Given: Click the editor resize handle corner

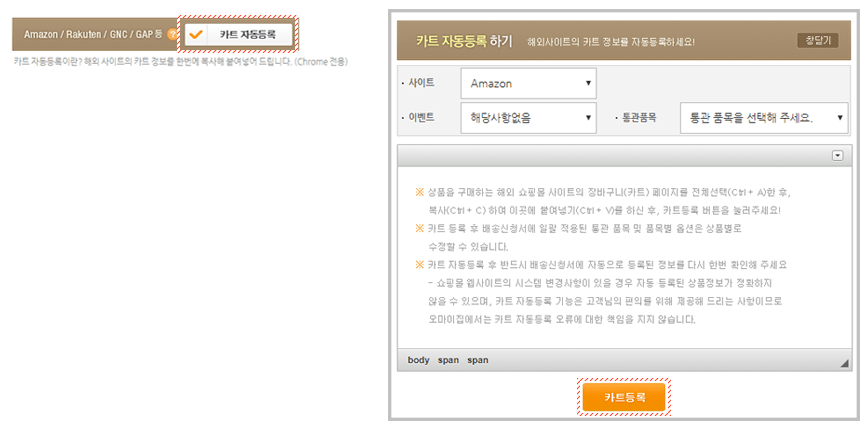Looking at the screenshot, I should (x=843, y=364).
